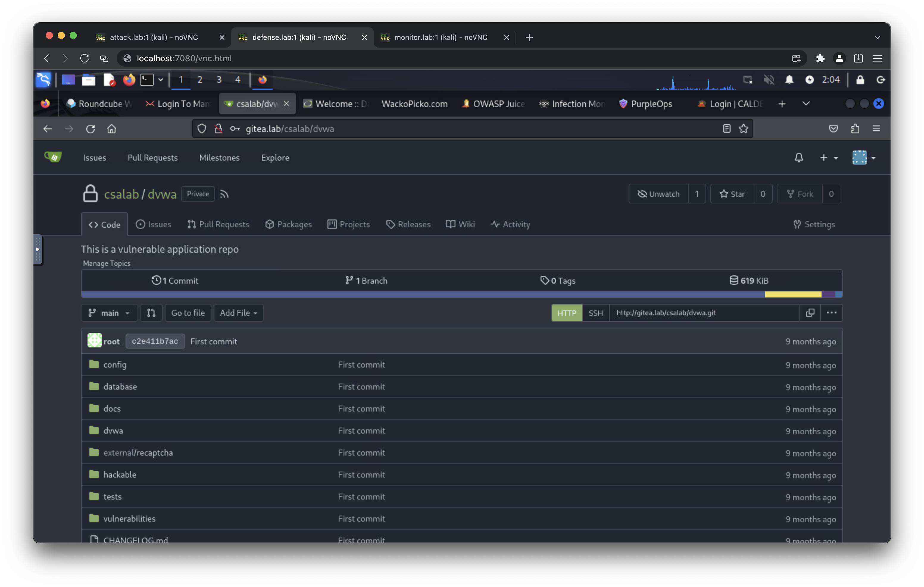Open the compare branches icon button

pyautogui.click(x=151, y=313)
